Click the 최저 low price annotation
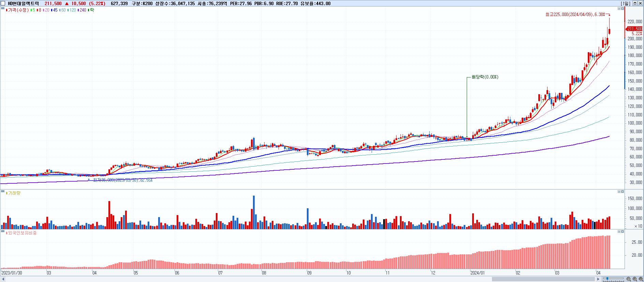The width and height of the screenshot is (644, 282). [123, 180]
